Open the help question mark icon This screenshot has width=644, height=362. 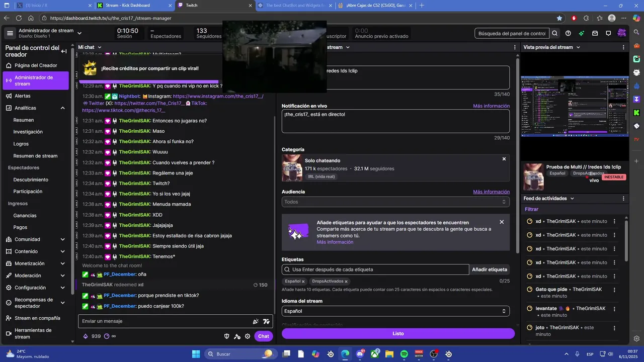click(x=568, y=33)
